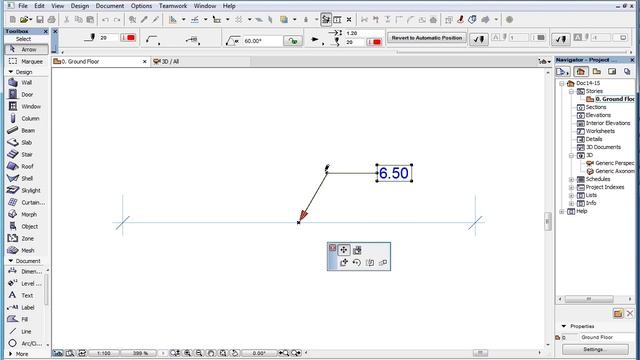Collapse the 3D node in Navigator
640x360 pixels.
[571, 156]
